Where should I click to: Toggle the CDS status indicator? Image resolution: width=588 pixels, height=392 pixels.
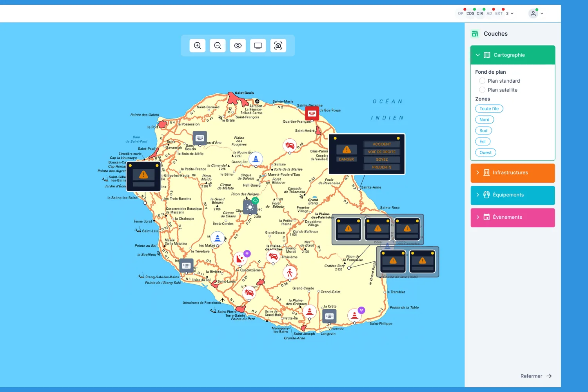point(470,13)
